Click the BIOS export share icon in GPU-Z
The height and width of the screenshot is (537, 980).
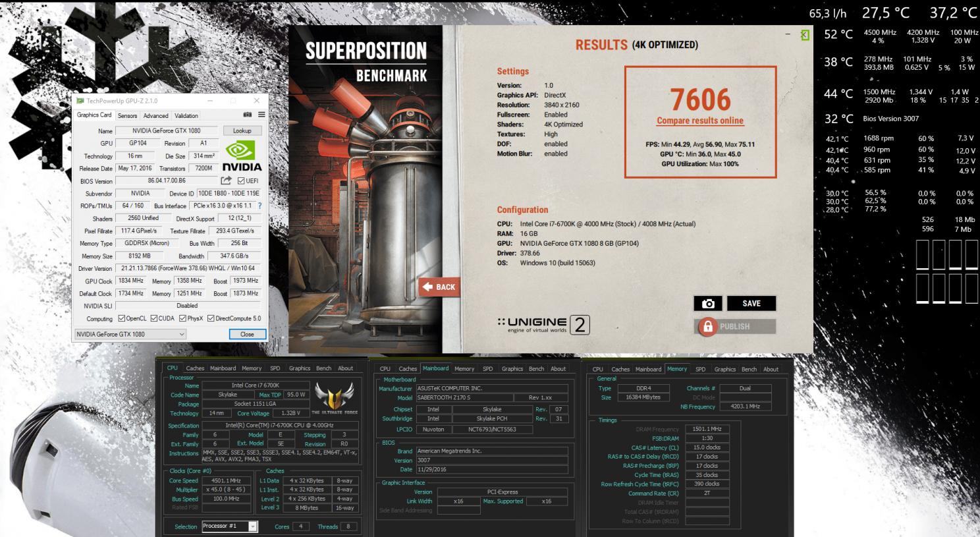tap(226, 181)
